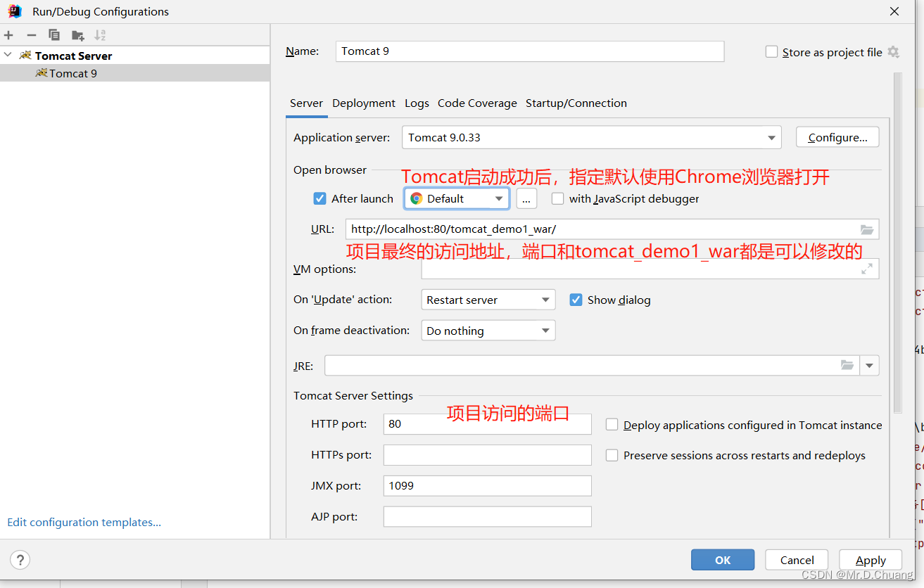Screen dimensions: 924x588
Task: Open the Store as project file gear settings
Action: (893, 52)
